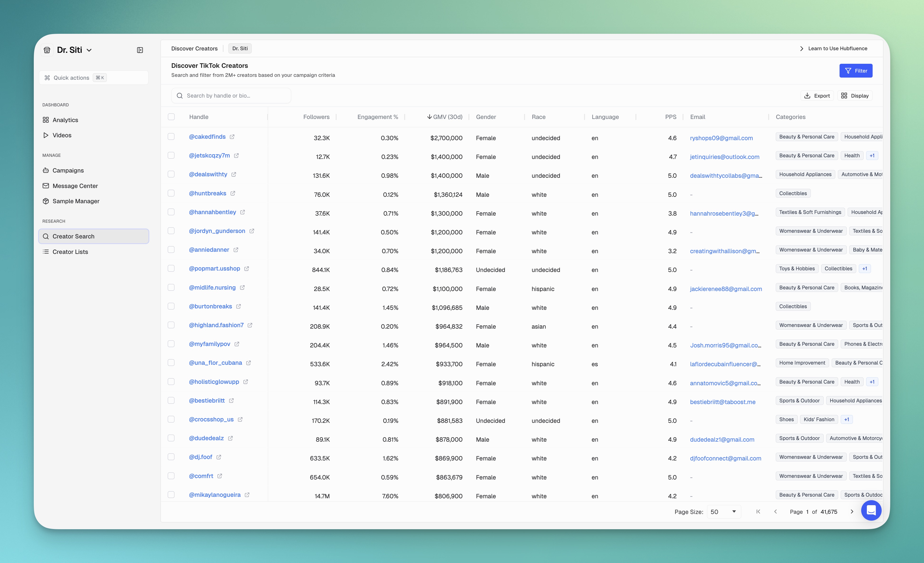924x563 pixels.
Task: Switch to the Discover Creators tab
Action: [195, 48]
